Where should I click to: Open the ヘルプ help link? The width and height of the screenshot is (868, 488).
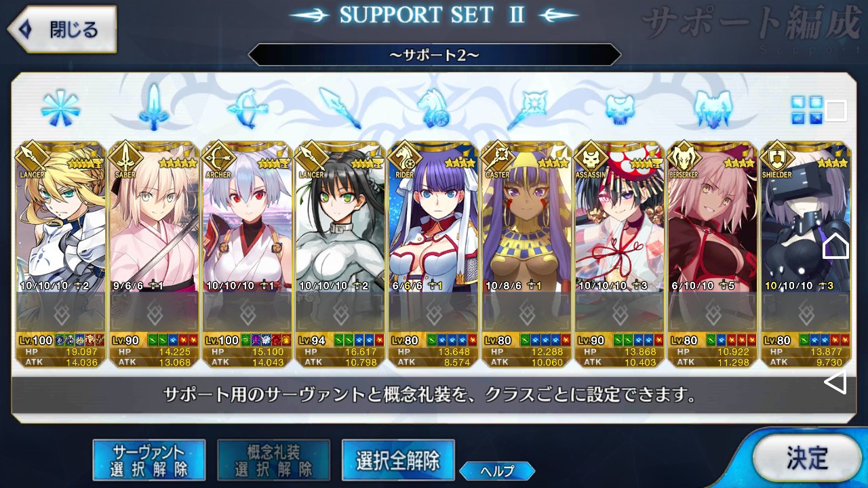pos(497,470)
